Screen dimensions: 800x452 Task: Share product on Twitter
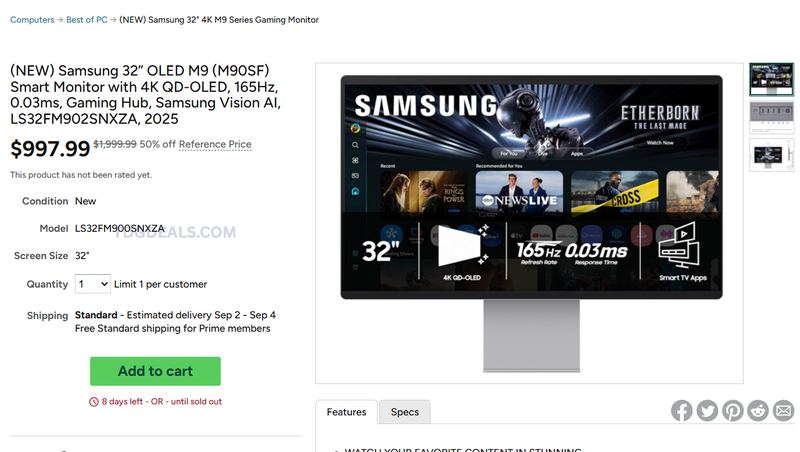click(707, 411)
